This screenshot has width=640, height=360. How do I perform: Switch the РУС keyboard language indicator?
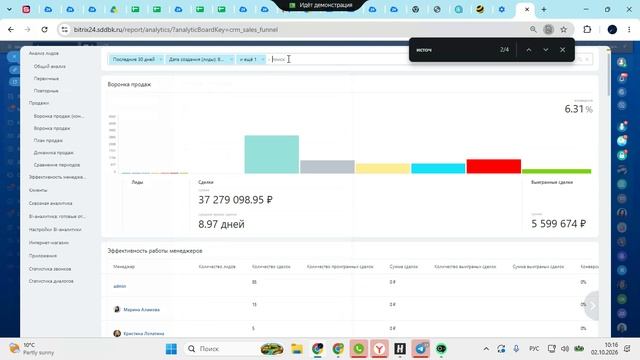(534, 349)
